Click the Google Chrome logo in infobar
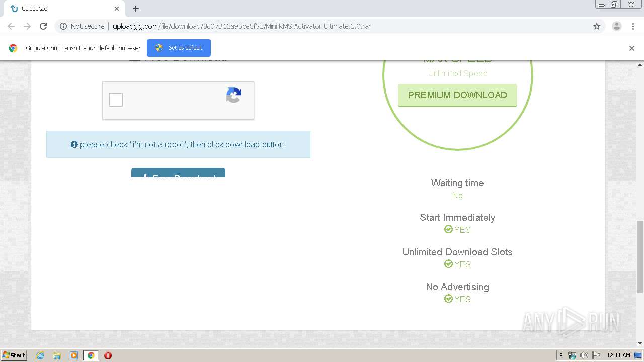The height and width of the screenshot is (362, 644). (x=13, y=48)
